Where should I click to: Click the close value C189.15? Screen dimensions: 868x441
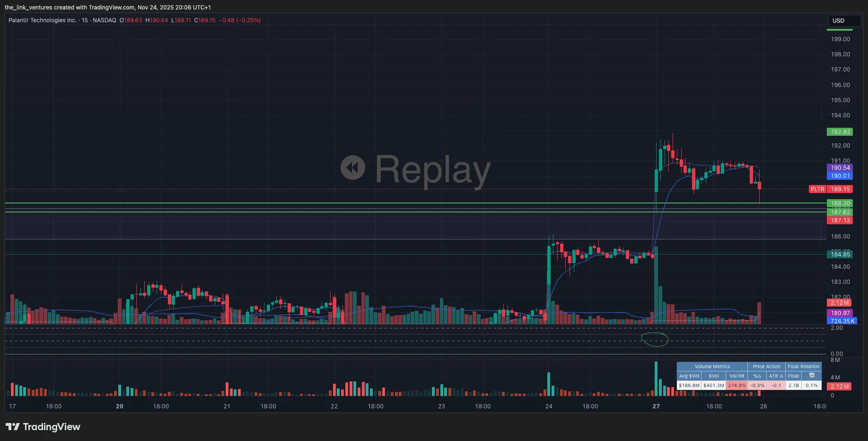[205, 20]
